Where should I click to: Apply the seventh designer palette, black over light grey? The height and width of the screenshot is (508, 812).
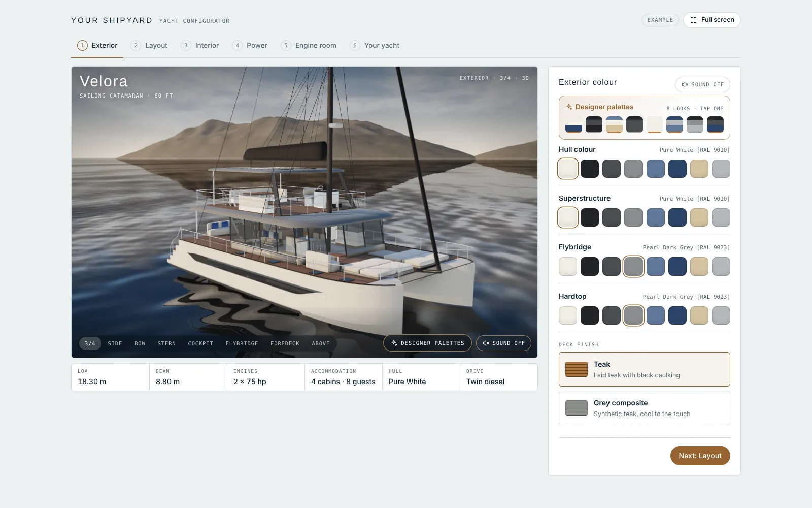point(695,124)
